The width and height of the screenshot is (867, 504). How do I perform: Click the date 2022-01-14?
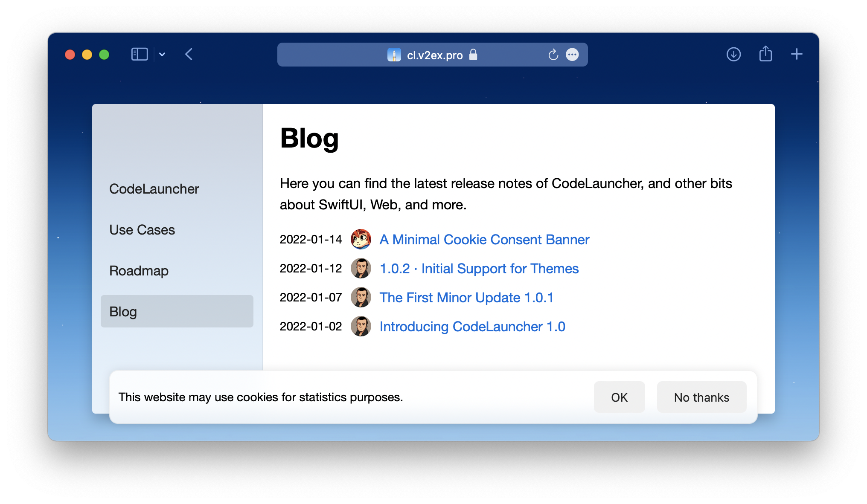click(x=311, y=240)
